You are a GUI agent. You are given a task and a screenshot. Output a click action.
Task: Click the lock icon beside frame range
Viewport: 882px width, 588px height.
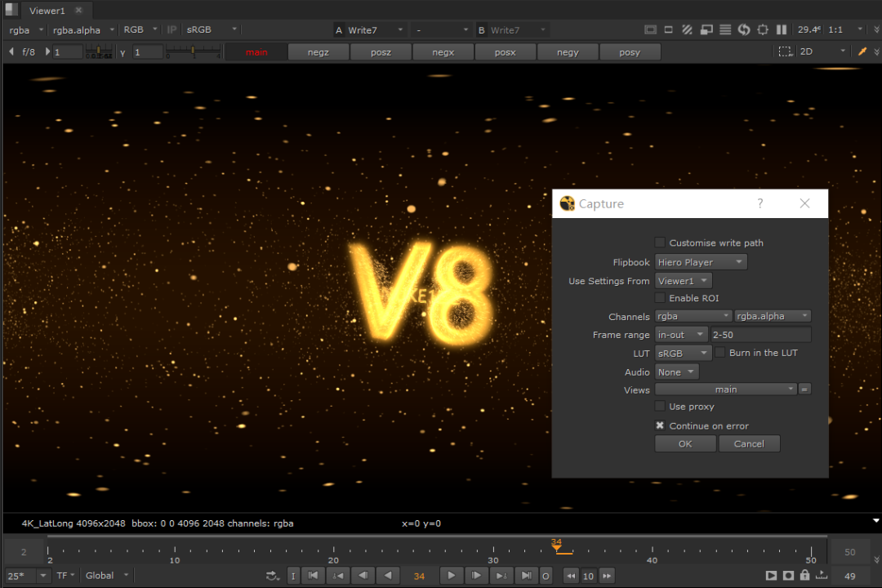(x=804, y=576)
